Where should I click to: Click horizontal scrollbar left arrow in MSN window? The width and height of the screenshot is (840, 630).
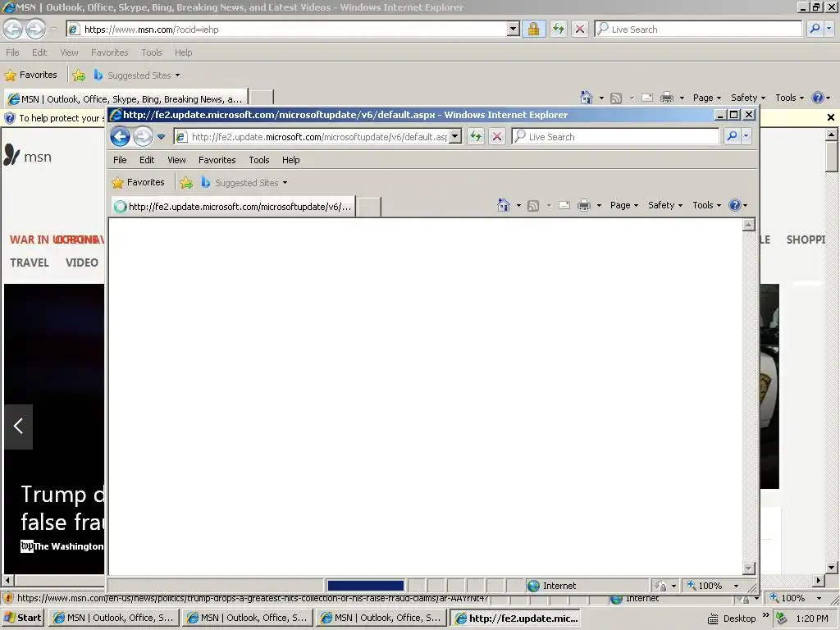click(x=7, y=580)
